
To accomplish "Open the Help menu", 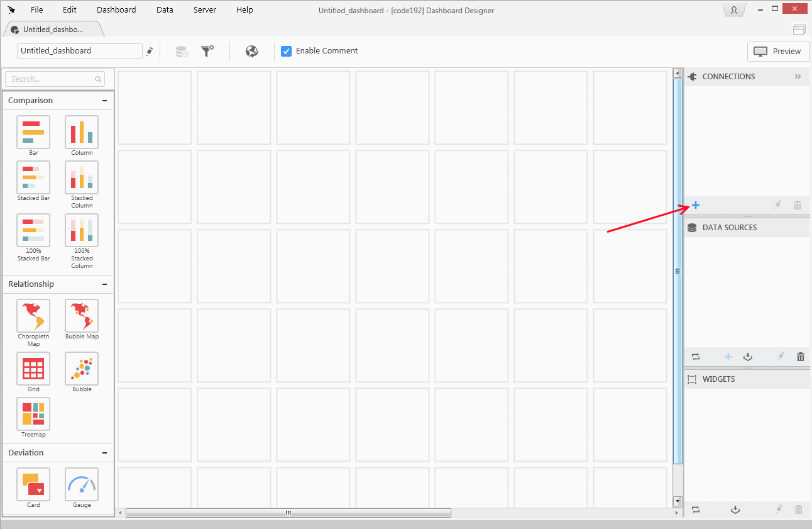I will [x=244, y=9].
